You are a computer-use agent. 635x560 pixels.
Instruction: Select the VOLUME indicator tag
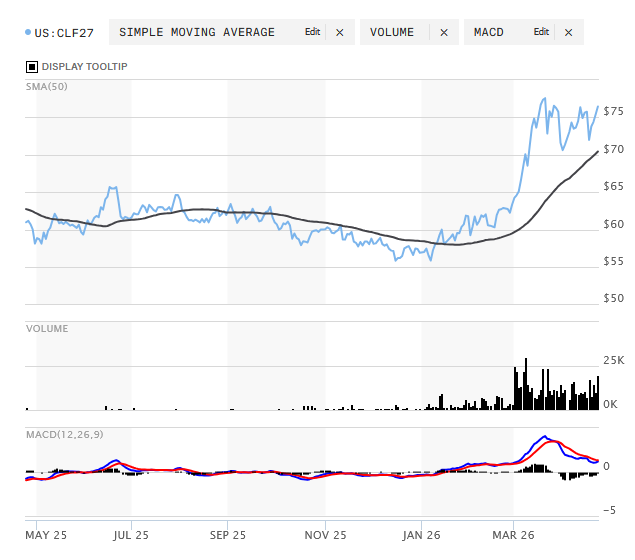click(409, 32)
